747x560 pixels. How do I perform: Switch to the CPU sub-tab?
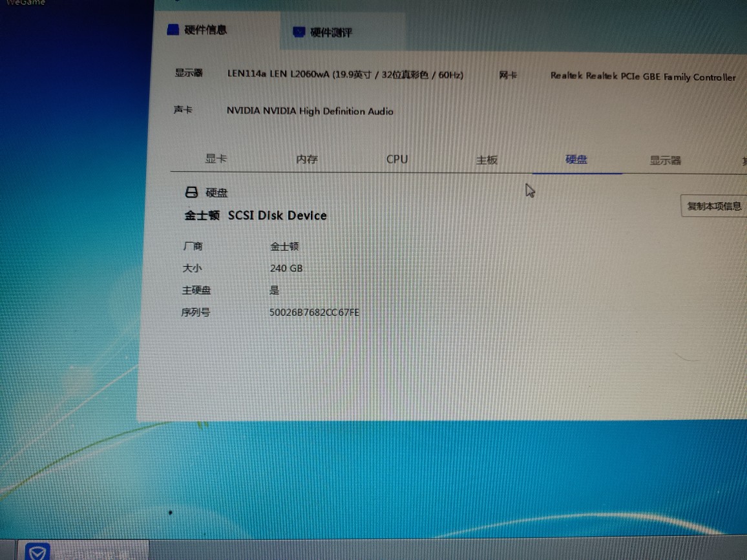click(397, 159)
